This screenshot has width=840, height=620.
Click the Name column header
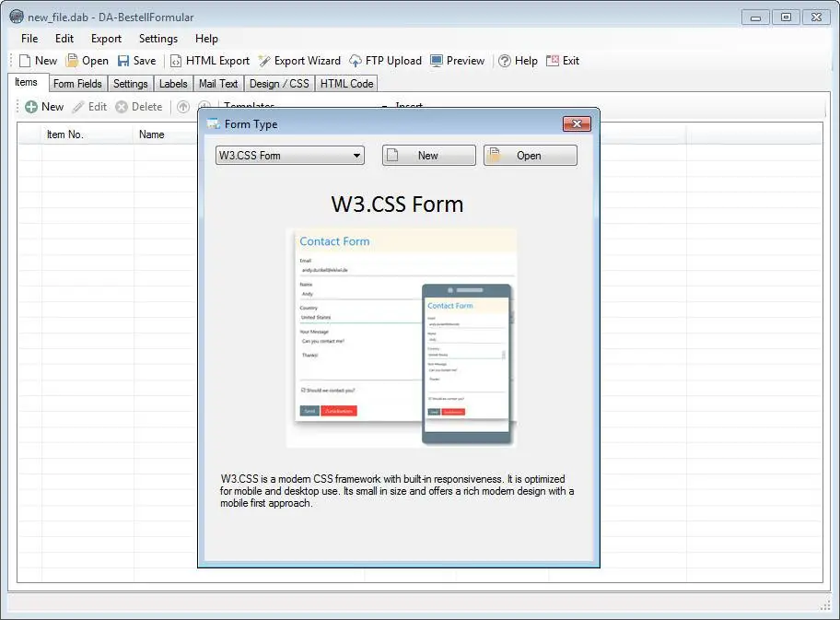pyautogui.click(x=152, y=135)
